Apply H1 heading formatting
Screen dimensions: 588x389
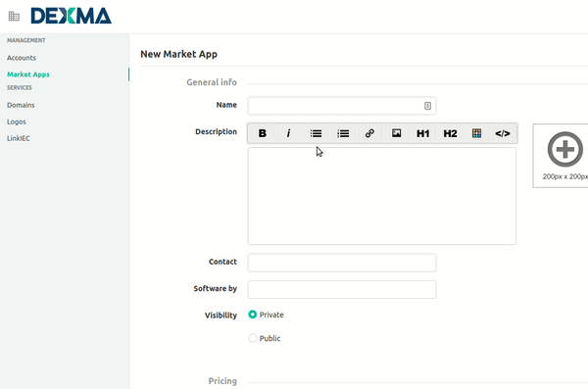pyautogui.click(x=422, y=133)
